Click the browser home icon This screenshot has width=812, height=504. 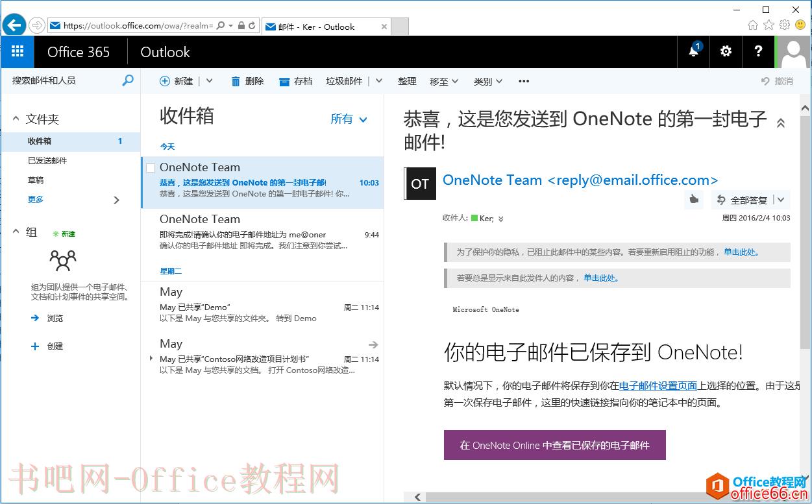click(x=753, y=25)
